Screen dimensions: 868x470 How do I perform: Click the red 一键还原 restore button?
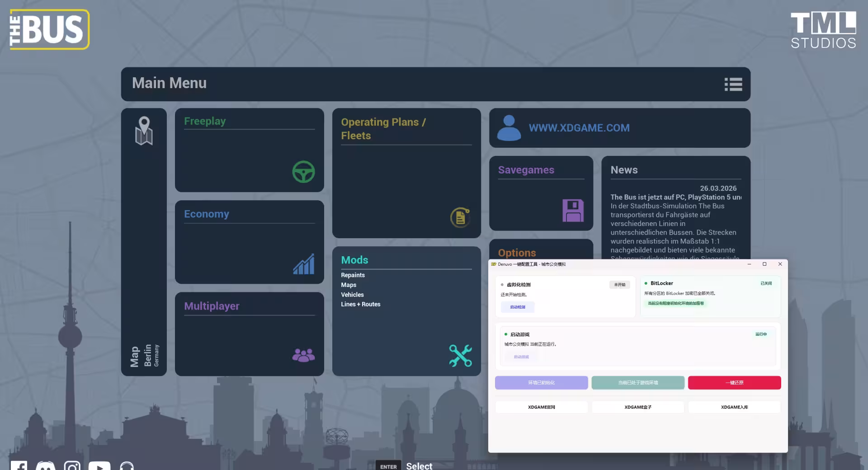[734, 383]
